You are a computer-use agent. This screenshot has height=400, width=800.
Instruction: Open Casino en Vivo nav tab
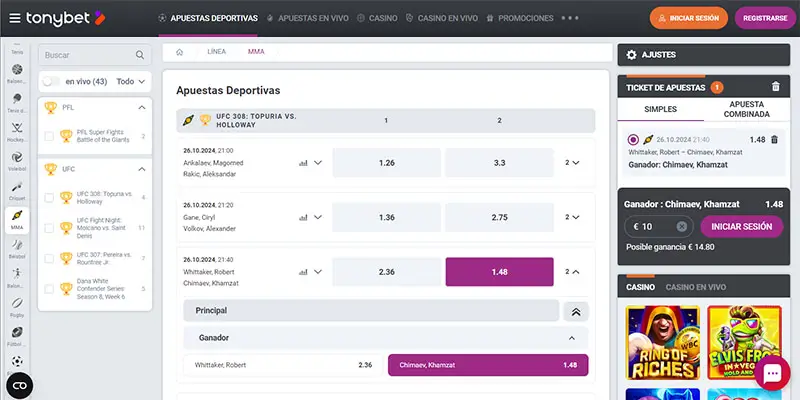[x=442, y=18]
